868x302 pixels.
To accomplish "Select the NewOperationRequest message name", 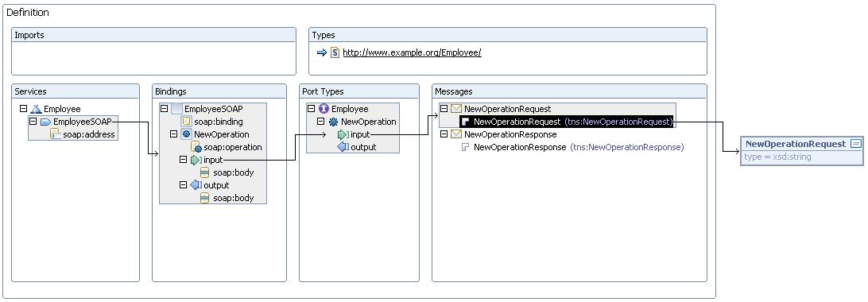I will tap(508, 109).
